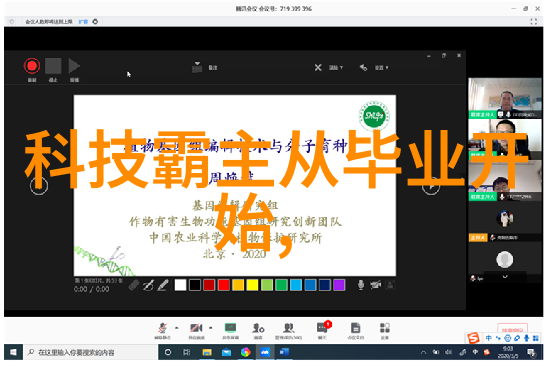Click the recording Settings icon
The image size is (550, 367).
pyautogui.click(x=363, y=67)
